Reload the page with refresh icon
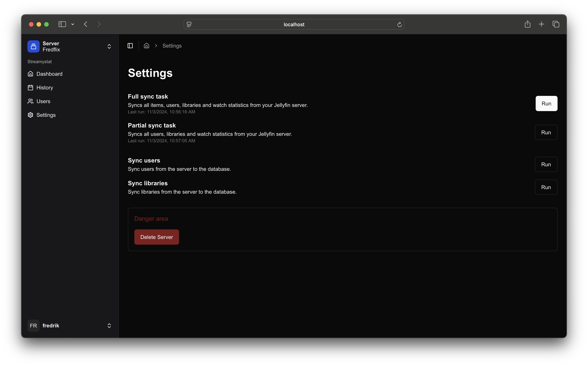 399,25
